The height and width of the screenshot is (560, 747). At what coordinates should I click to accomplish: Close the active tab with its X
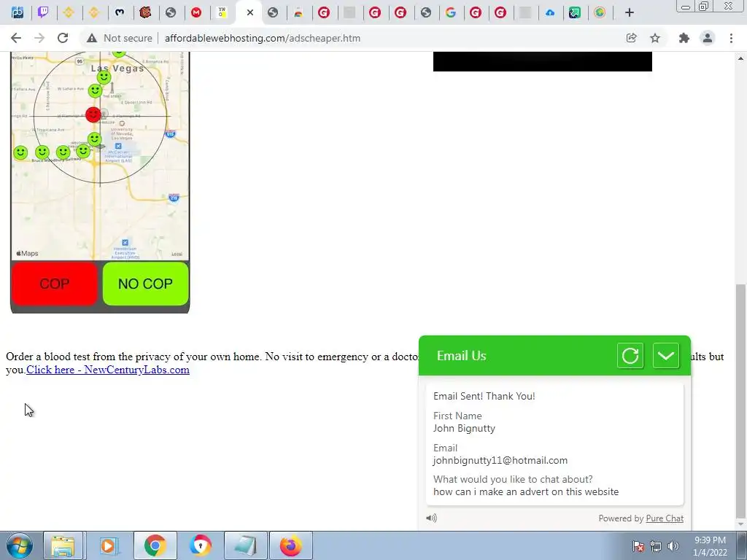[x=250, y=13]
